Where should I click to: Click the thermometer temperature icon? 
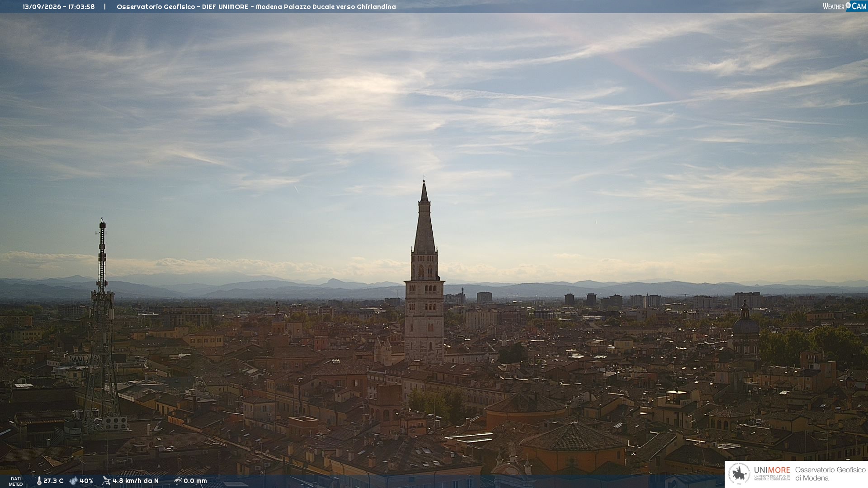(x=39, y=481)
